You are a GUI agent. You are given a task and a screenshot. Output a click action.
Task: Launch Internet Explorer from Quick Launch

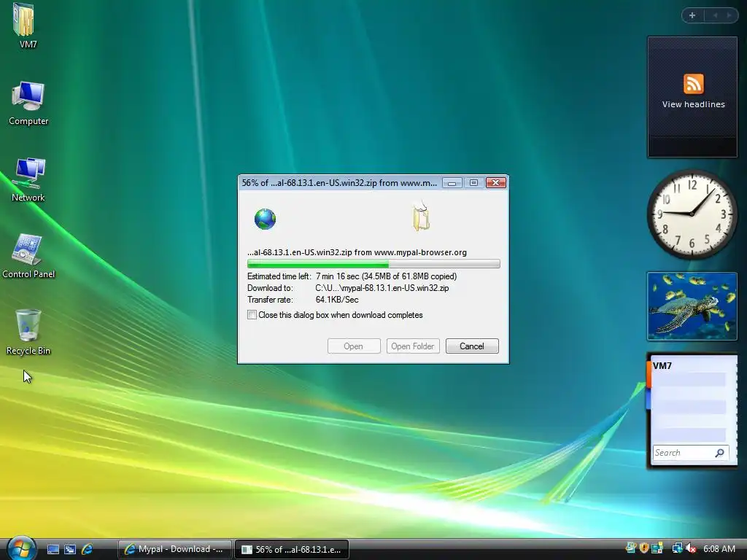coord(88,549)
